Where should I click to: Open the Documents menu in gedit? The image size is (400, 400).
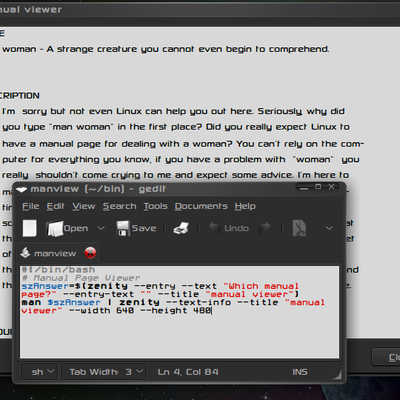tap(201, 206)
